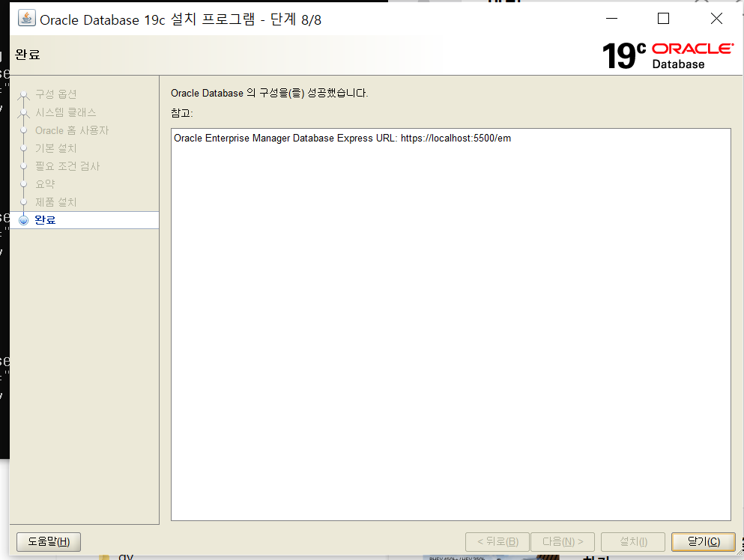Click the disabled 설치(I) button
Viewport: 744px width, 560px height.
click(x=633, y=541)
